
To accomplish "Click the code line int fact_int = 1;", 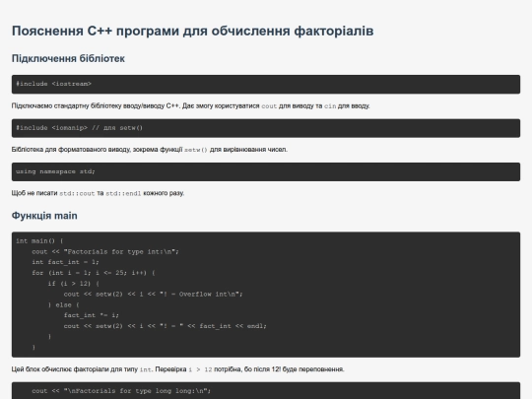I will tap(65, 262).
